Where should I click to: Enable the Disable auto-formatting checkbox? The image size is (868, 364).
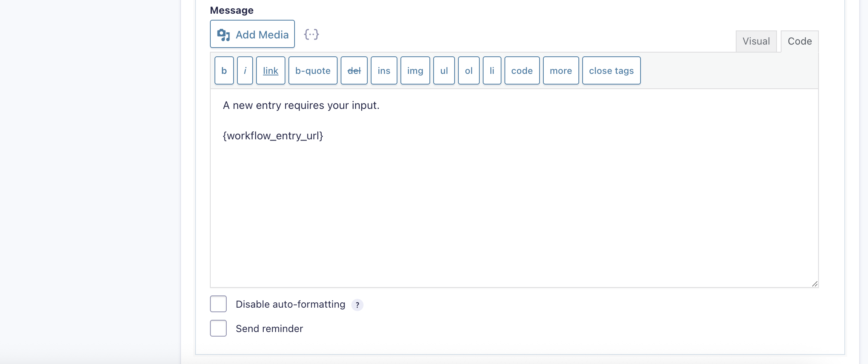(x=218, y=304)
